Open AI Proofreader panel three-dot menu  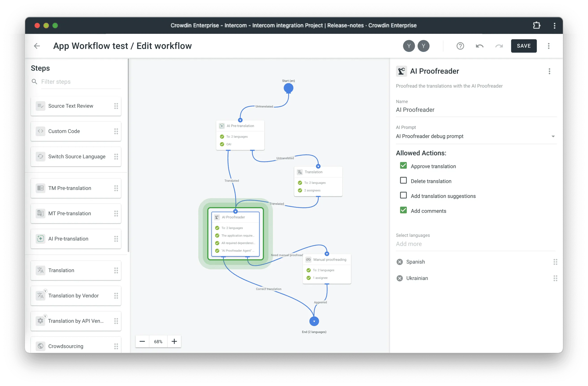[x=549, y=71]
